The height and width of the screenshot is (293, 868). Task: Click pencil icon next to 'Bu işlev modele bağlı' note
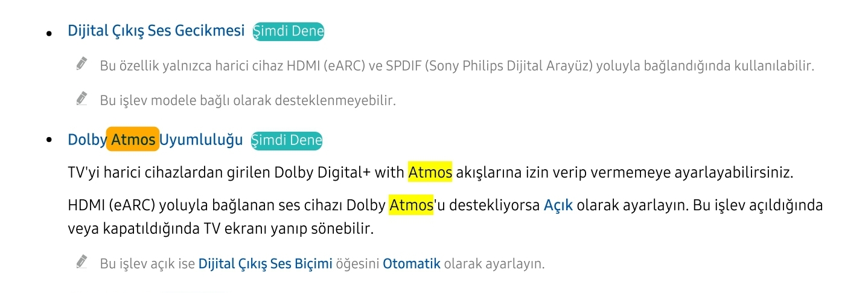point(82,98)
